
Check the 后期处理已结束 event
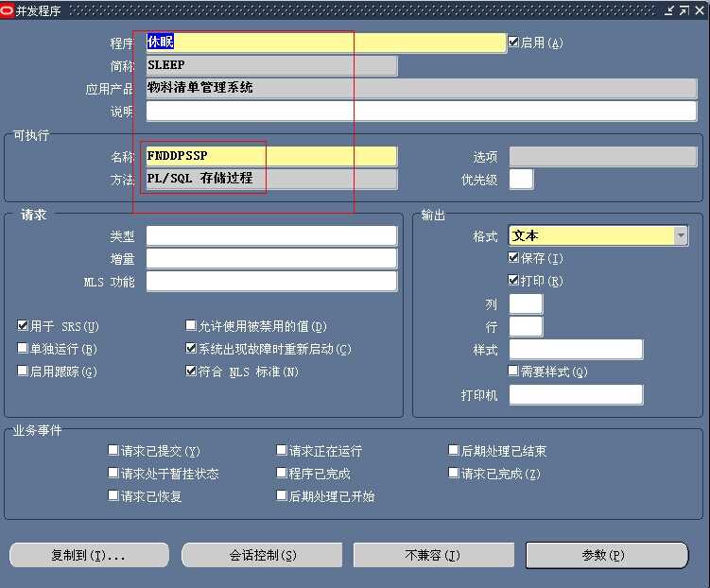(453, 450)
